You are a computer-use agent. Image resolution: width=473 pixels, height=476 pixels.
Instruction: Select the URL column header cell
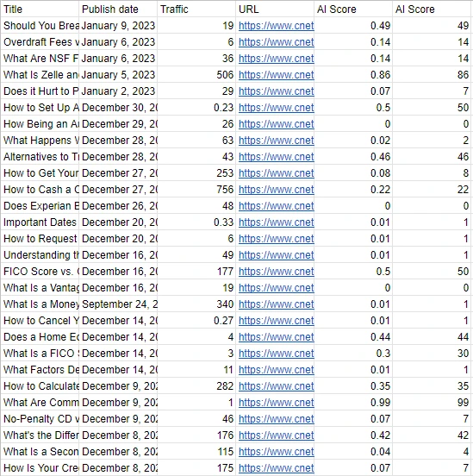click(x=275, y=9)
